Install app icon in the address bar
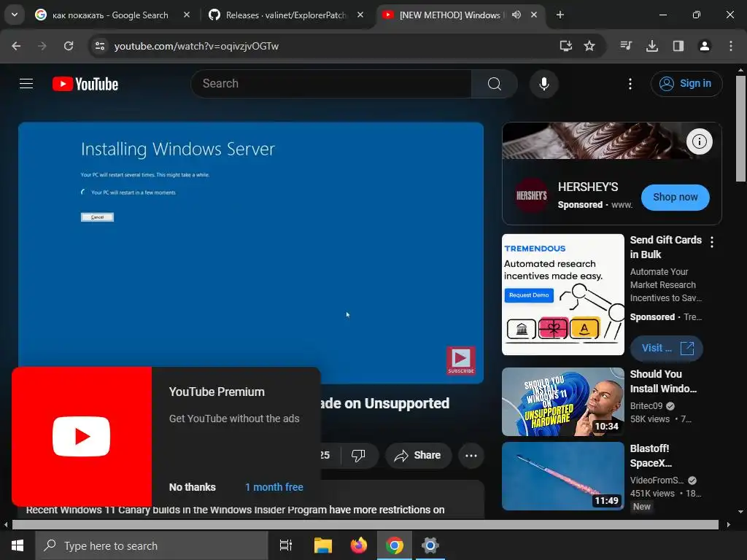Viewport: 747px width, 560px height. point(565,46)
